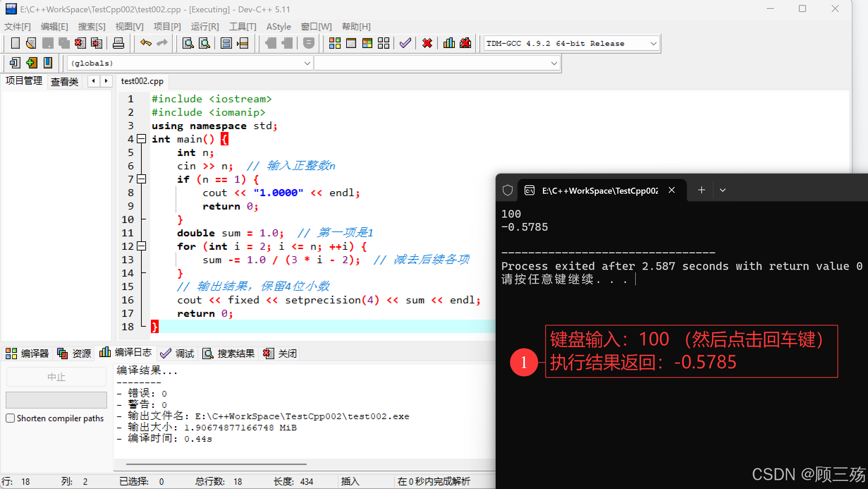The width and height of the screenshot is (868, 489).
Task: Collapse the main function fold at line 4
Action: pyautogui.click(x=141, y=139)
